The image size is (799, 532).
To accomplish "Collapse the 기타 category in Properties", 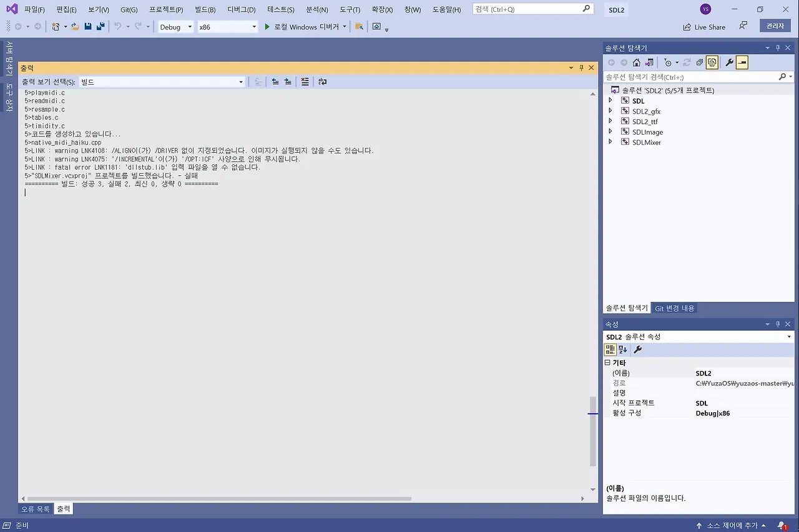I will (x=607, y=362).
